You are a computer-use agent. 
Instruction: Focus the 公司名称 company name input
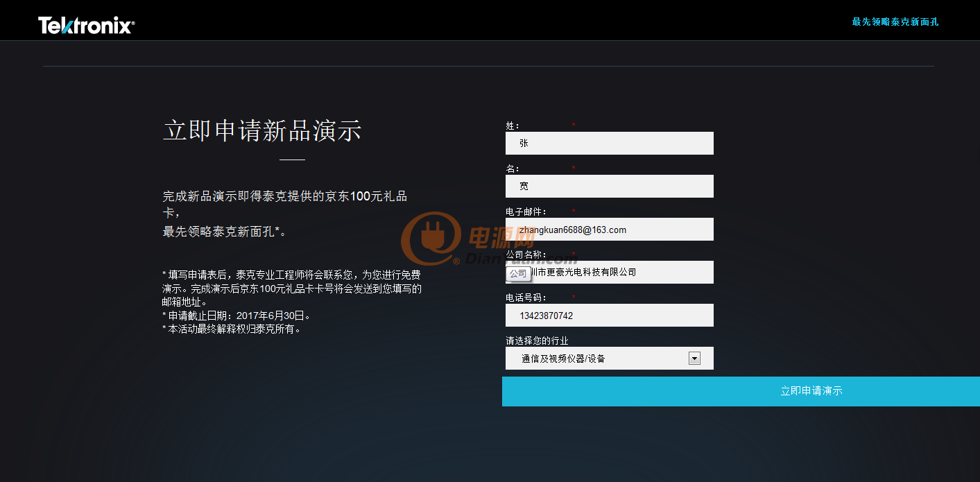click(x=610, y=272)
